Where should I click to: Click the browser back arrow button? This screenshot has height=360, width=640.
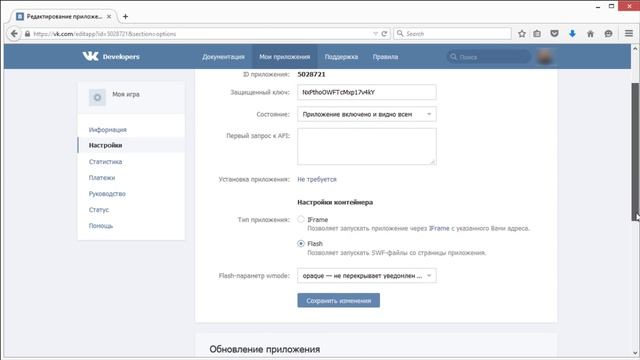coord(14,34)
